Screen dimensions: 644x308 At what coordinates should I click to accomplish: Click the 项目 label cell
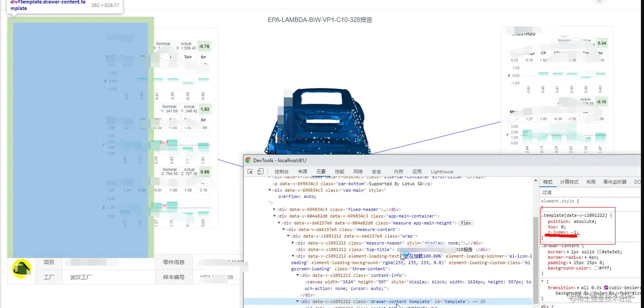tap(49, 262)
